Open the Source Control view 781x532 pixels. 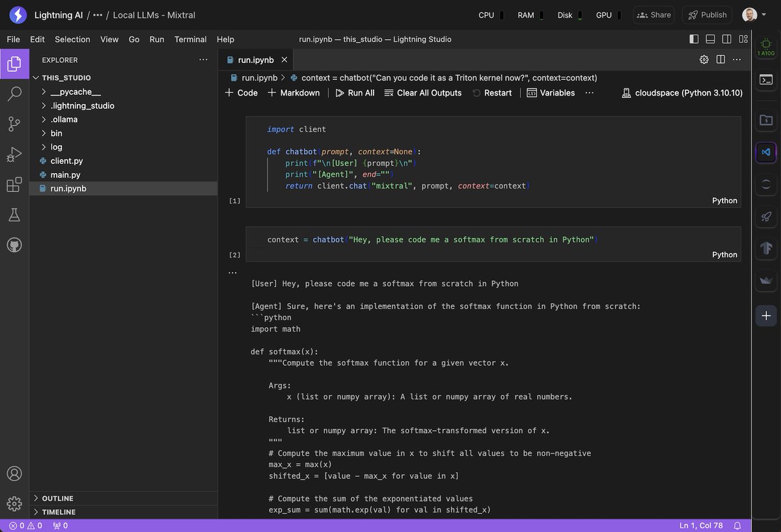14,124
